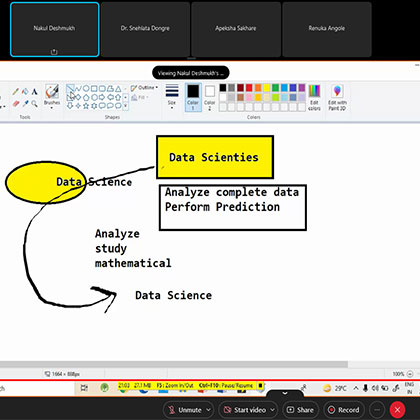Screen dimensions: 420x420
Task: Click the Paint horizontal scrollbar
Action: coord(173,364)
